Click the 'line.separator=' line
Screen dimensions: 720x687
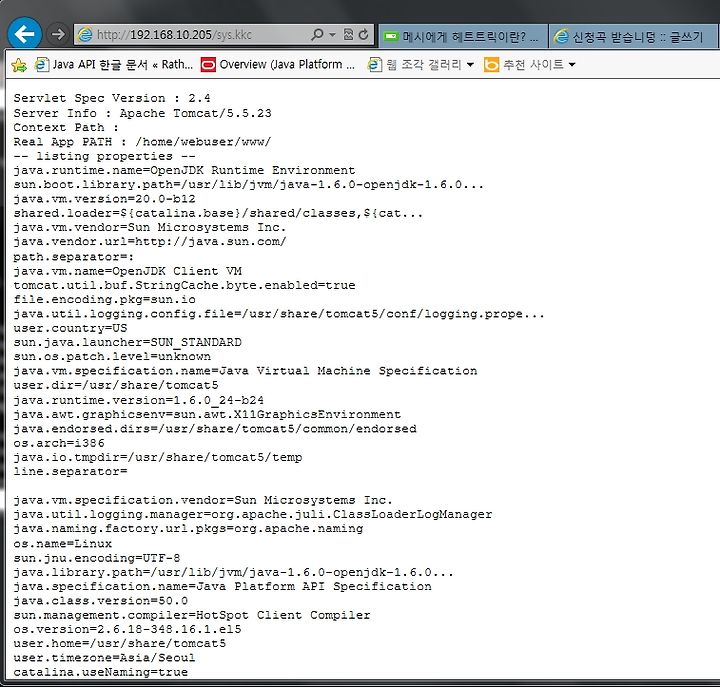[x=70, y=472]
